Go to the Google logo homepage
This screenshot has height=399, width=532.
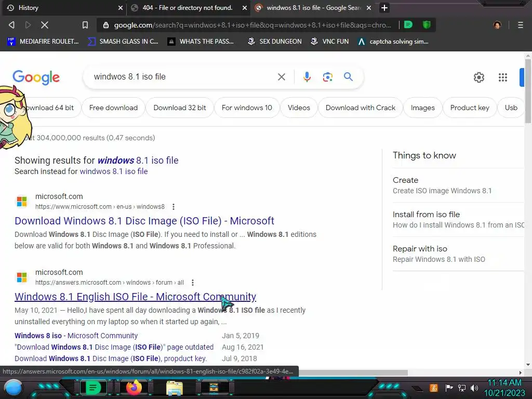click(36, 78)
